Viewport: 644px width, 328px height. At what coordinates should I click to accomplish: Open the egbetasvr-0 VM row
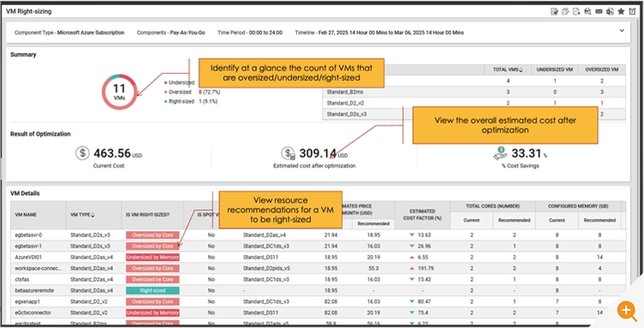(319, 235)
